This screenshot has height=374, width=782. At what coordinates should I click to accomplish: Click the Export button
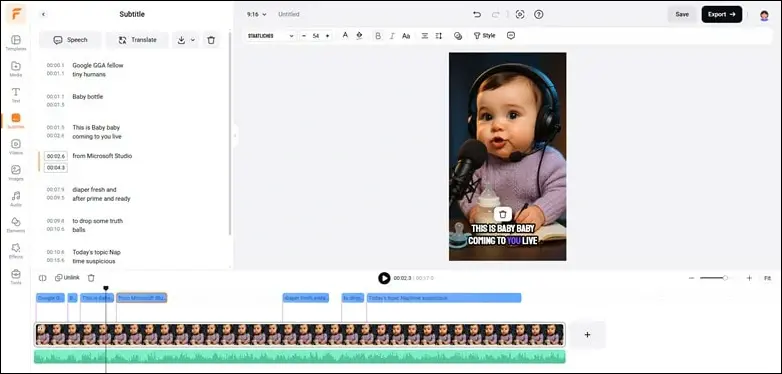point(722,14)
